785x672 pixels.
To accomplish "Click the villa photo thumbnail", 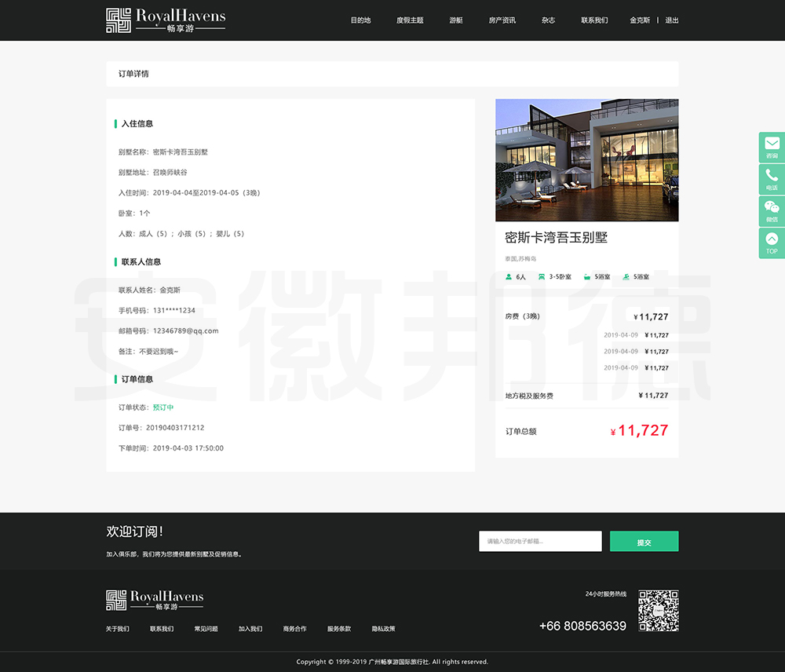I will 586,160.
